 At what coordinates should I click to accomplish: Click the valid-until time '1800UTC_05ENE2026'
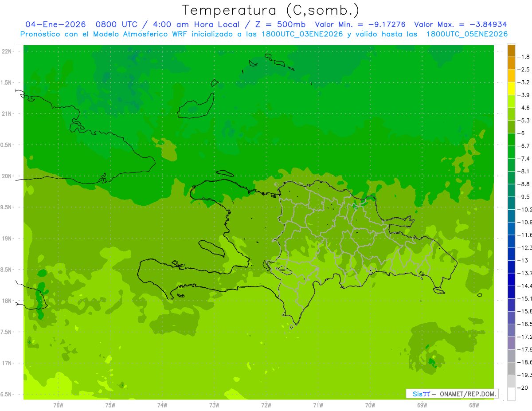click(x=466, y=34)
